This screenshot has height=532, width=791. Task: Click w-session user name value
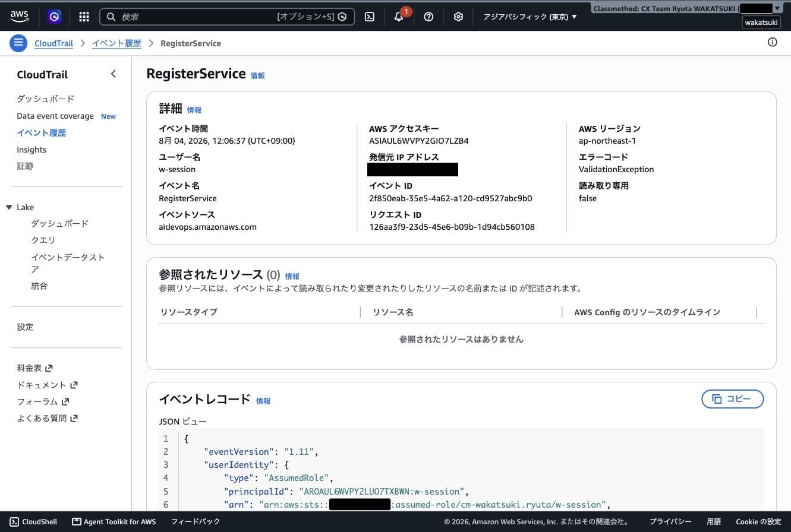177,169
